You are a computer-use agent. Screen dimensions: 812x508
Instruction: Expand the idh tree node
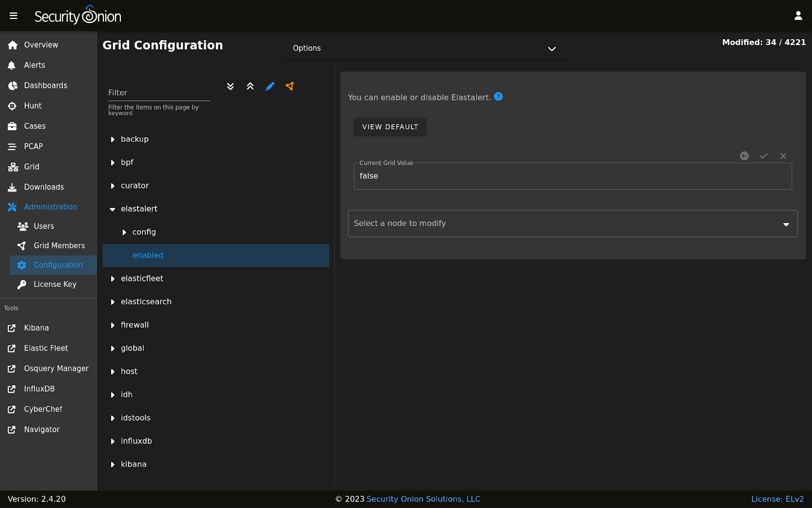pyautogui.click(x=113, y=395)
